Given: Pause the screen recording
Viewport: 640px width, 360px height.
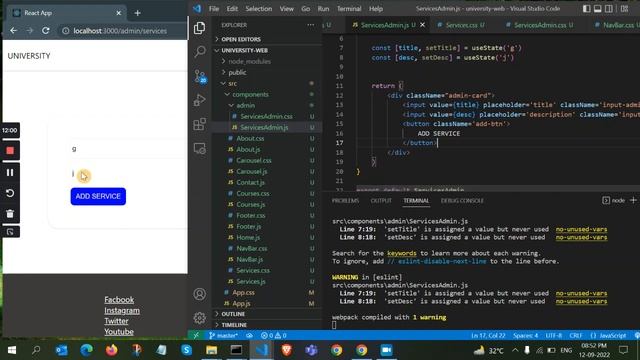Looking at the screenshot, I should pyautogui.click(x=10, y=172).
